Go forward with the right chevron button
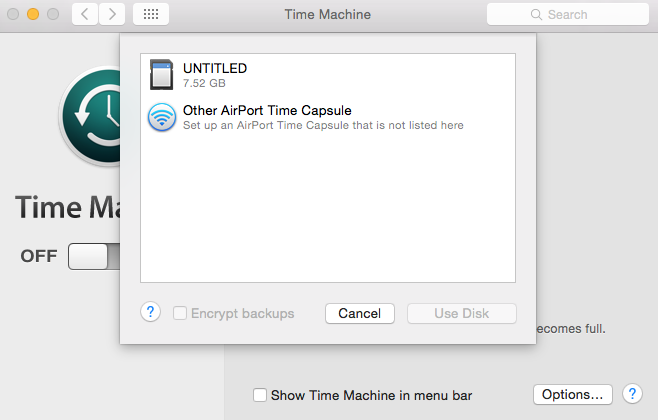The image size is (658, 420). tap(112, 14)
